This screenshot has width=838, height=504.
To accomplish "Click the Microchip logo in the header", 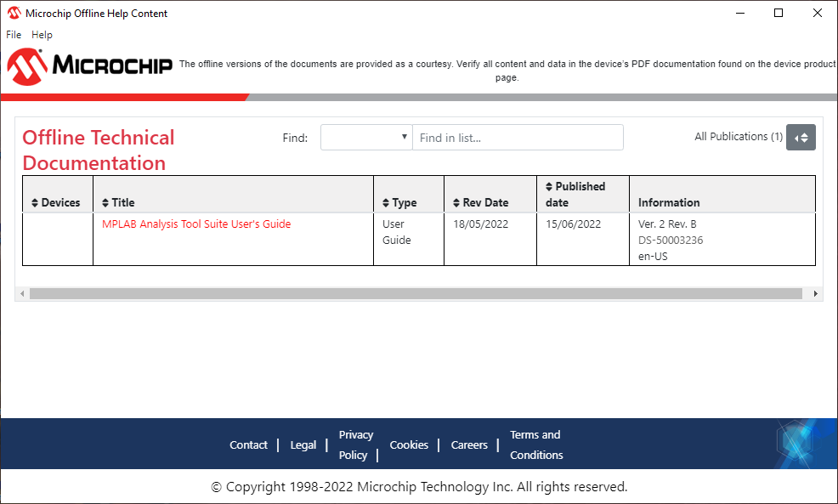I will pos(90,65).
